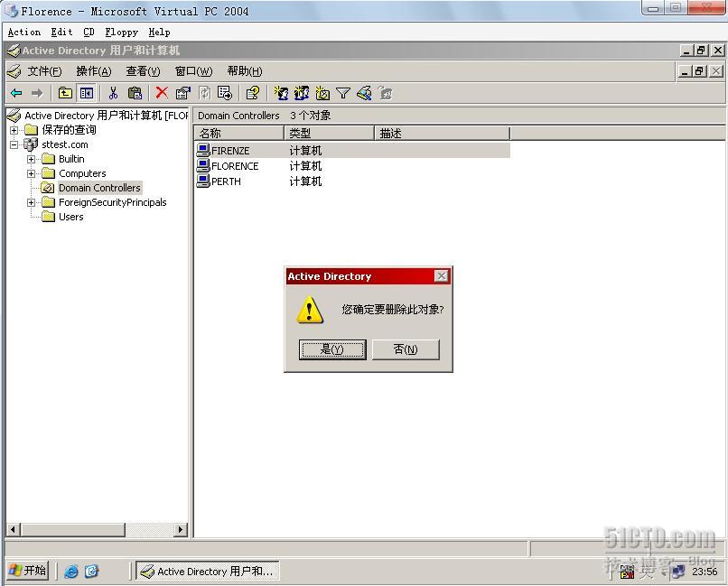Select the Computers tree item

[x=82, y=173]
